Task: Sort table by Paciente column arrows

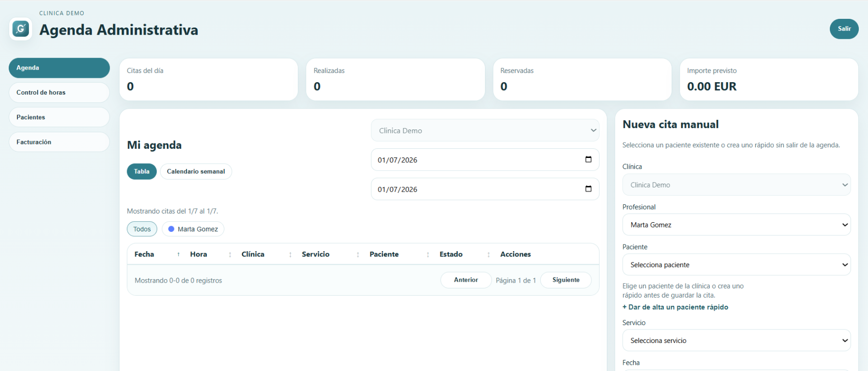Action: (x=428, y=255)
